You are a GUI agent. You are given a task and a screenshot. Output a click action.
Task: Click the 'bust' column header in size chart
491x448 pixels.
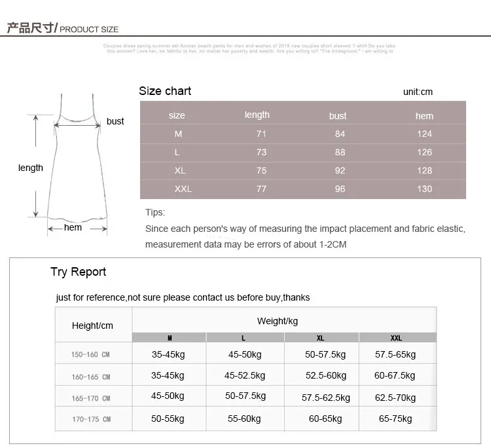pyautogui.click(x=338, y=116)
